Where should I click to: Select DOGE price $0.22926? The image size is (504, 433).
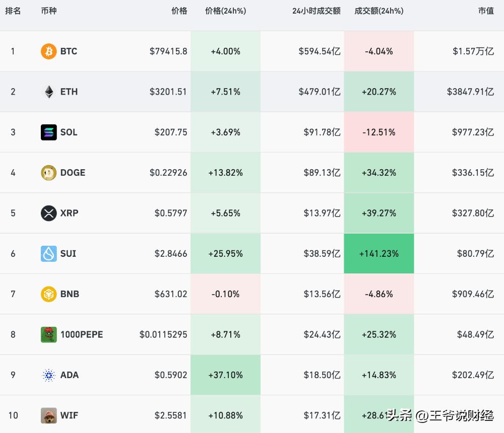coord(168,173)
